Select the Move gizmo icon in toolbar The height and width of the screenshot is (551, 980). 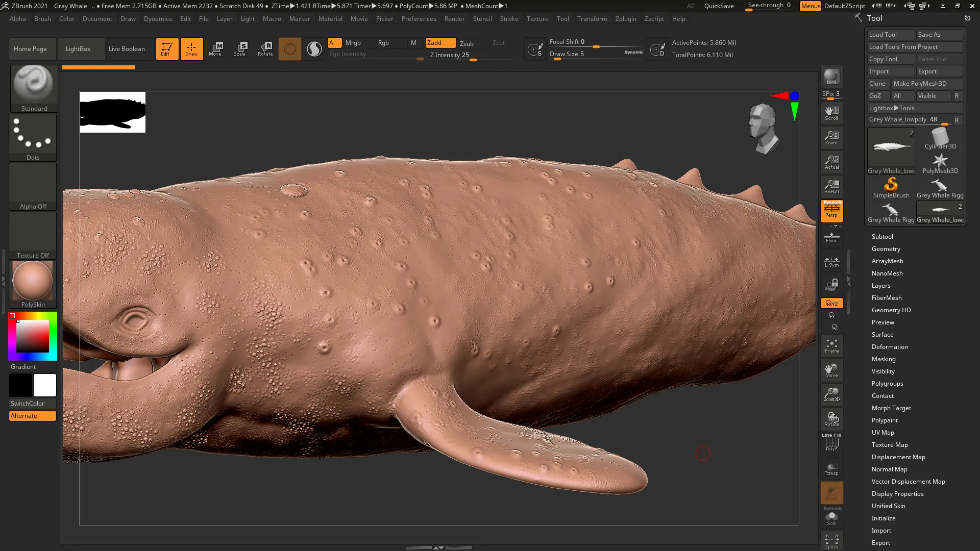(x=215, y=49)
